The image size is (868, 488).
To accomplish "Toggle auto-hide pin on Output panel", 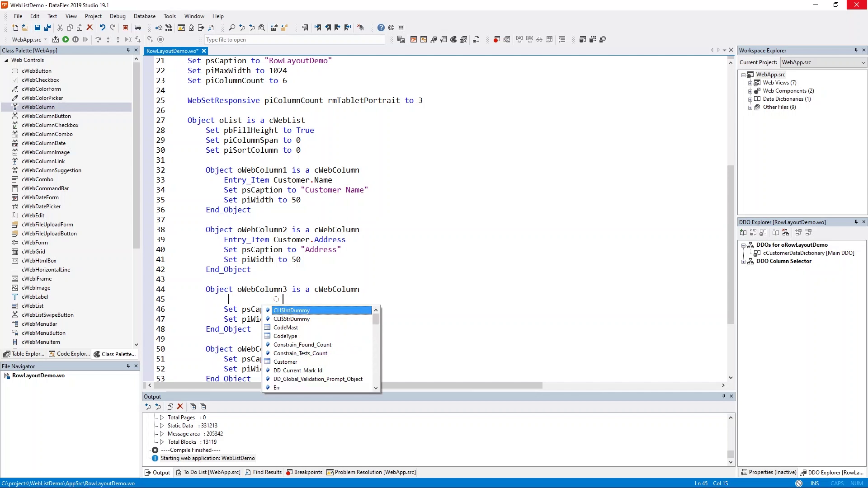I will tap(723, 396).
